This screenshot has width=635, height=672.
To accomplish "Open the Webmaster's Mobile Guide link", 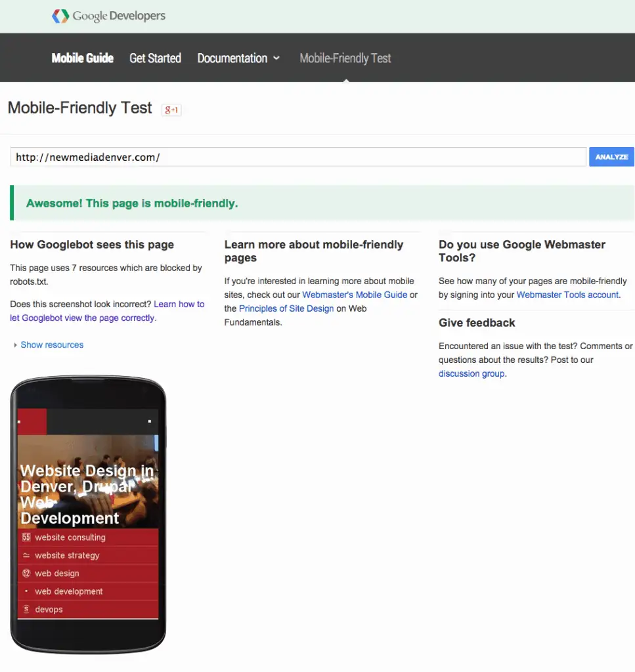I will [355, 295].
